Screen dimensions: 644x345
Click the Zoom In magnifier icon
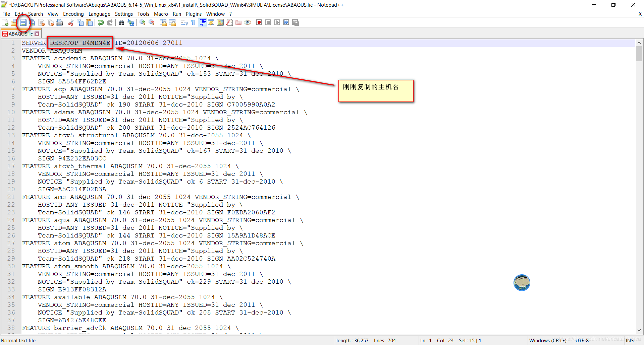pyautogui.click(x=143, y=22)
